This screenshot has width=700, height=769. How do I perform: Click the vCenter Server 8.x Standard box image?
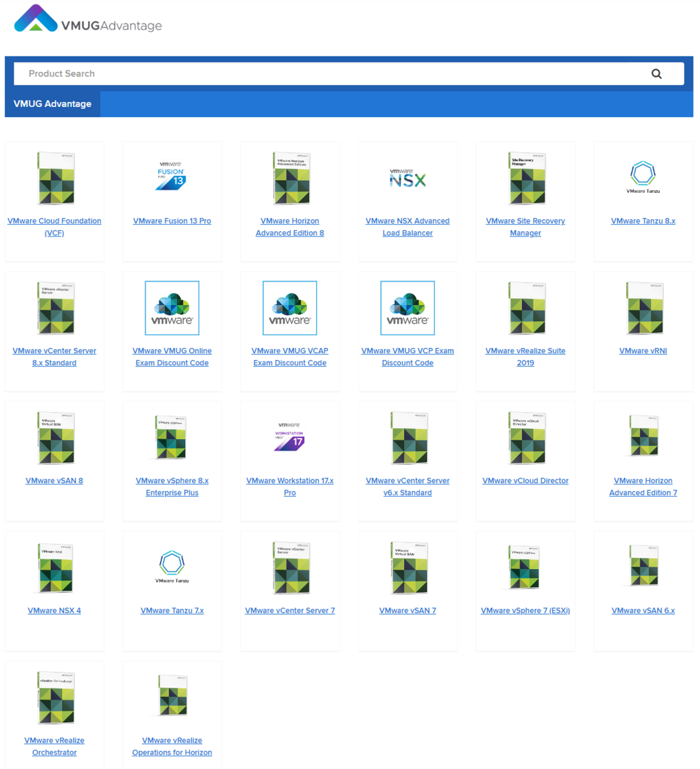pos(56,308)
